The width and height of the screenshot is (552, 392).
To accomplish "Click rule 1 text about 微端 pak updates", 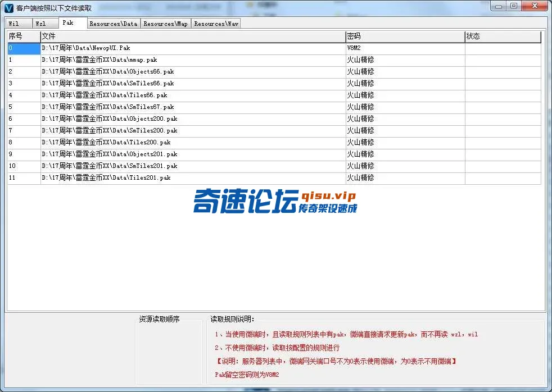I will pyautogui.click(x=346, y=334).
